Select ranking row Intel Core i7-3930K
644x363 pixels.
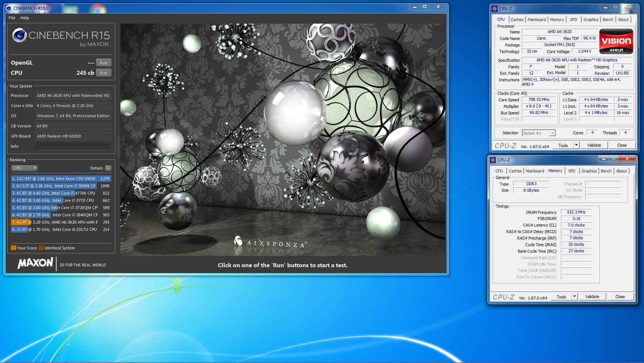61,186
